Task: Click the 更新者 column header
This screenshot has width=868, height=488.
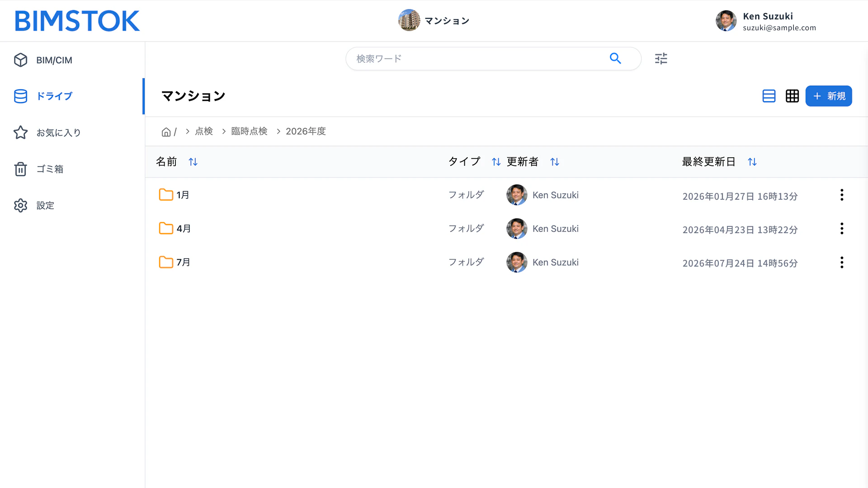Action: point(523,162)
